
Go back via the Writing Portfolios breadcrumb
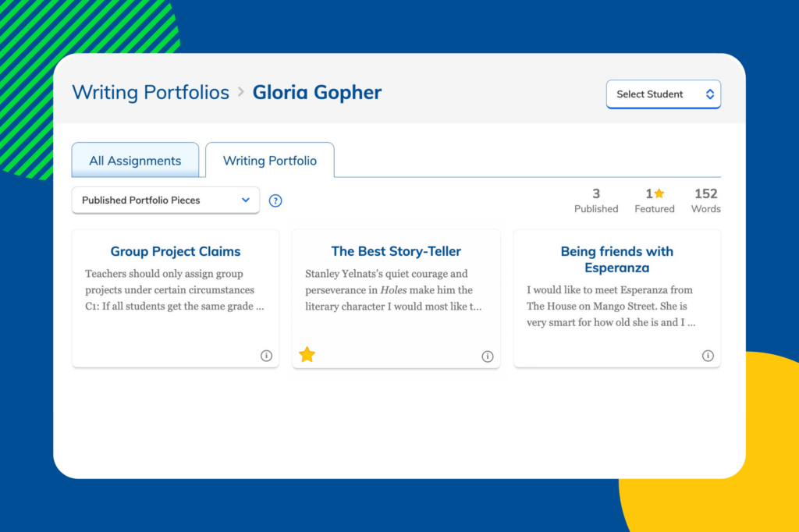point(150,92)
